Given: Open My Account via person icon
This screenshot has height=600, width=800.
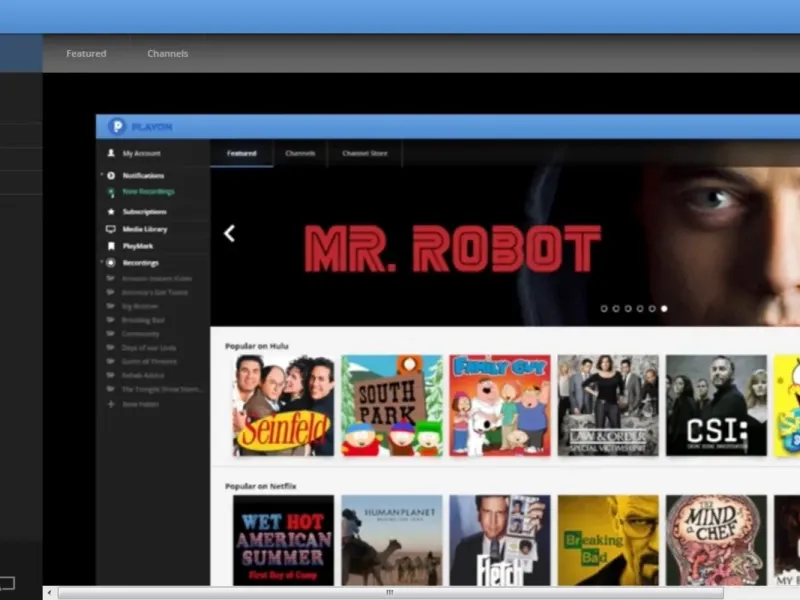Looking at the screenshot, I should click(x=111, y=153).
